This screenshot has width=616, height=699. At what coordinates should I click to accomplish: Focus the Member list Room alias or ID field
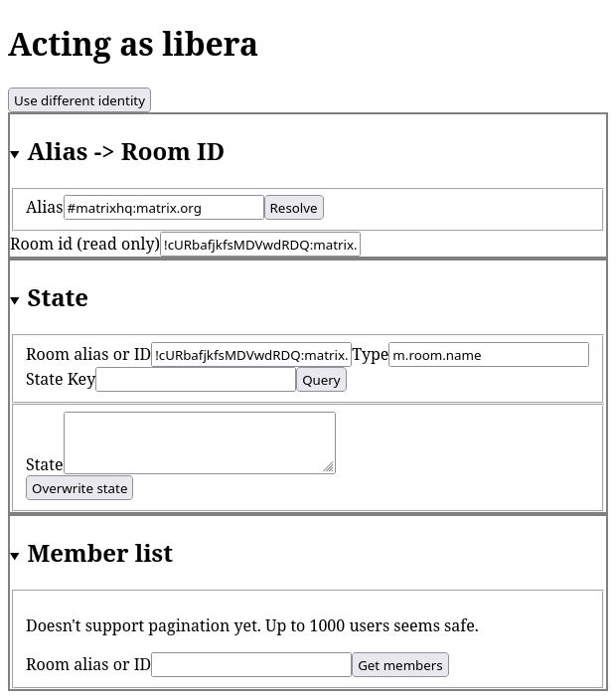tap(251, 664)
